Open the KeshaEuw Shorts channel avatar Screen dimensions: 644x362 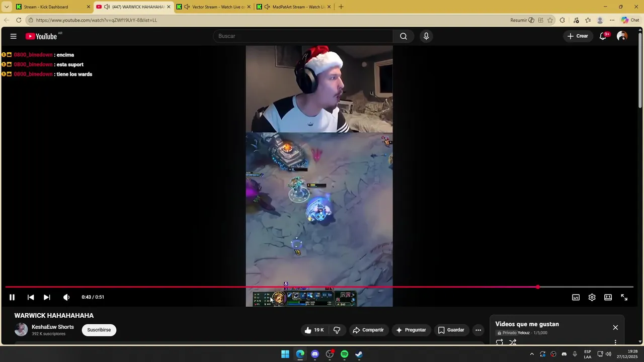[21, 330]
